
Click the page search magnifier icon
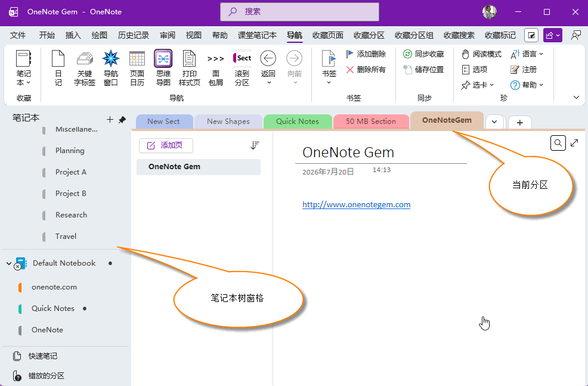point(558,143)
